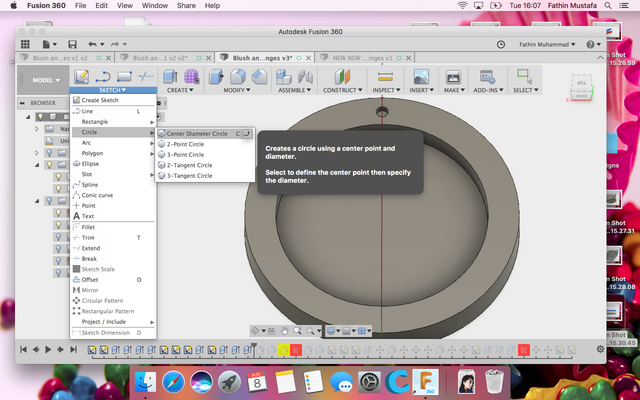Click the yellow highlighted timeline feature
The width and height of the screenshot is (640, 400).
point(284,350)
